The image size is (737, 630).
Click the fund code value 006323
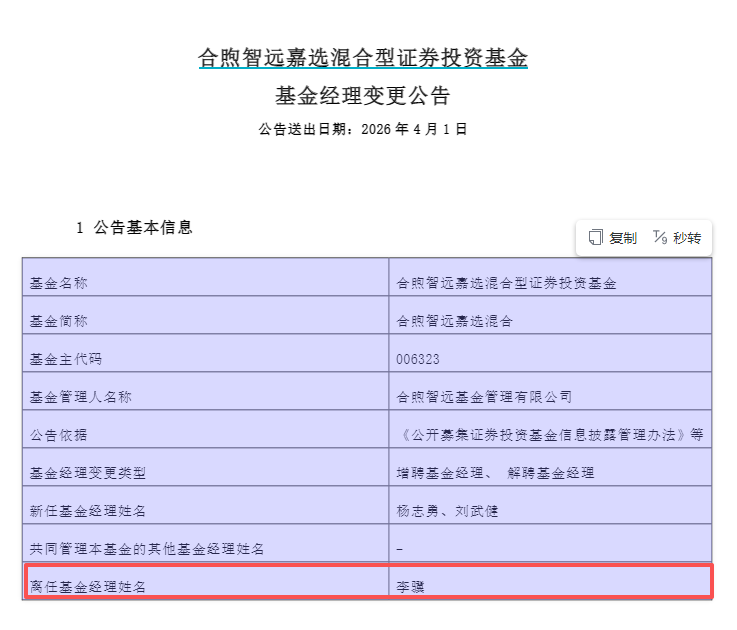pyautogui.click(x=418, y=359)
